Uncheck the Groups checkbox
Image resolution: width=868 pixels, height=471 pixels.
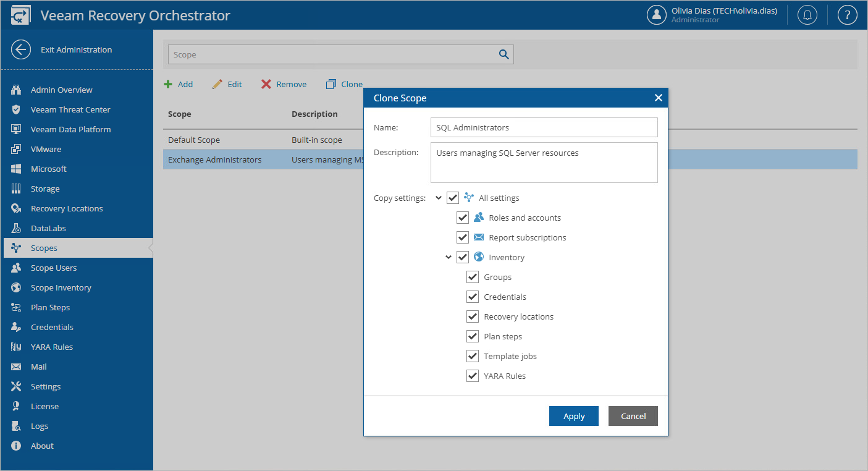coord(473,277)
